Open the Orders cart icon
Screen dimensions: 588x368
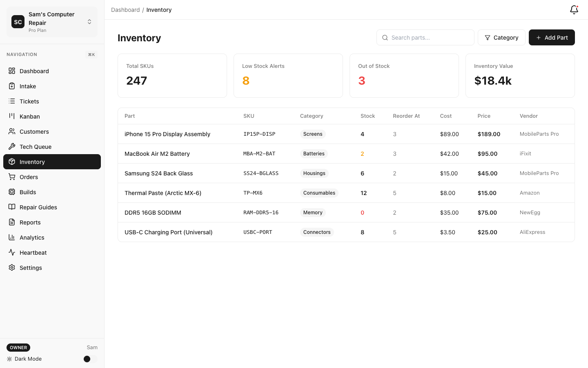point(12,177)
